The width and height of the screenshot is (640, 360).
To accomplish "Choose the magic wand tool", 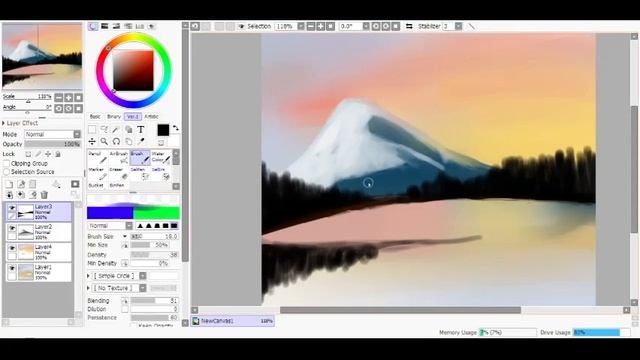I will tap(116, 130).
